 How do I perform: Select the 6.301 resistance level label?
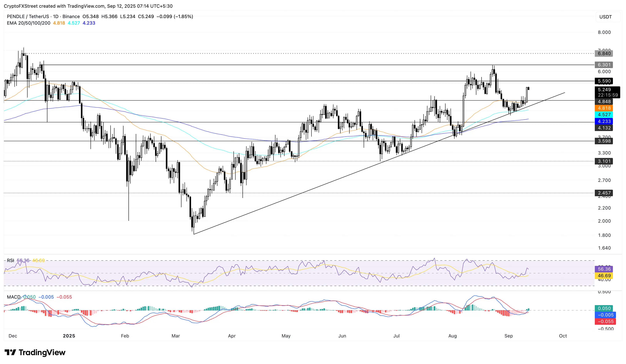pyautogui.click(x=604, y=65)
